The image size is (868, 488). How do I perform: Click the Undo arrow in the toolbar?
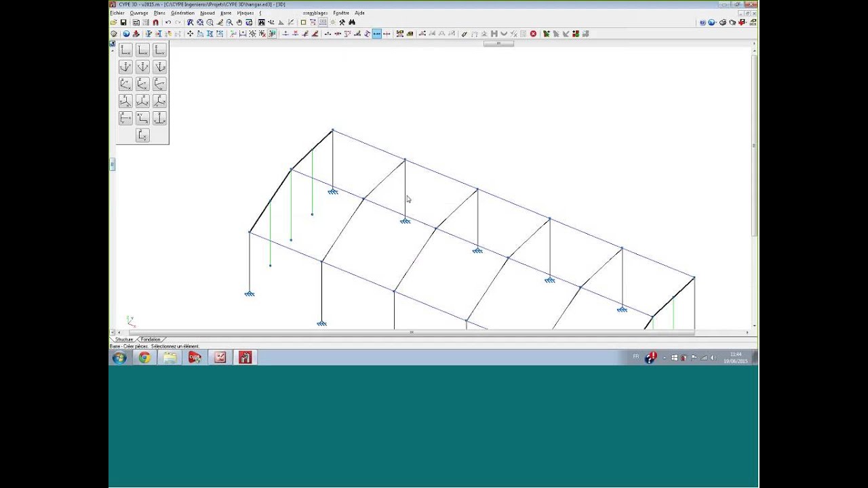(x=168, y=22)
